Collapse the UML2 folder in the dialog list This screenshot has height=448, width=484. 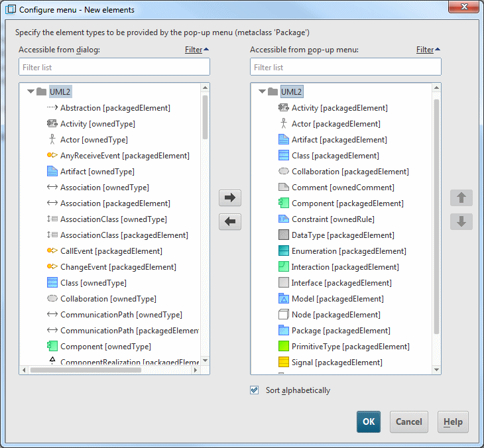[30, 91]
